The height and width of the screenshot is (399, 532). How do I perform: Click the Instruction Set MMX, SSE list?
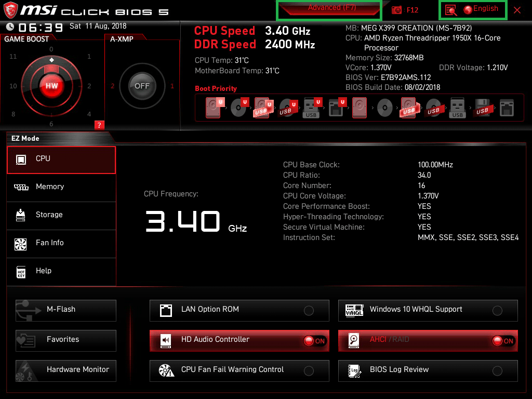click(468, 237)
